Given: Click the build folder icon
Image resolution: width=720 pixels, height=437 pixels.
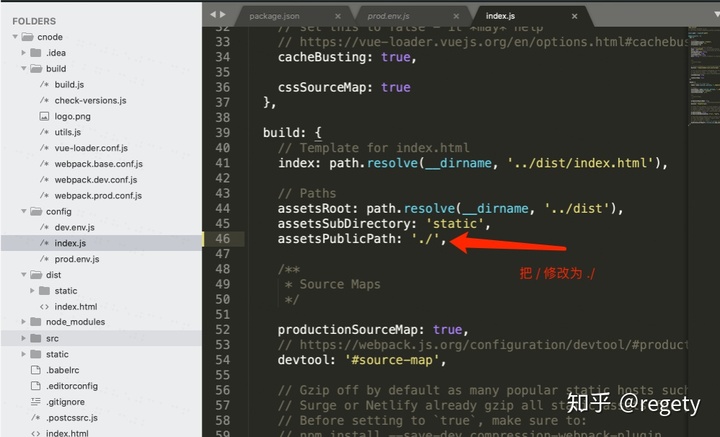Looking at the screenshot, I should tap(36, 68).
